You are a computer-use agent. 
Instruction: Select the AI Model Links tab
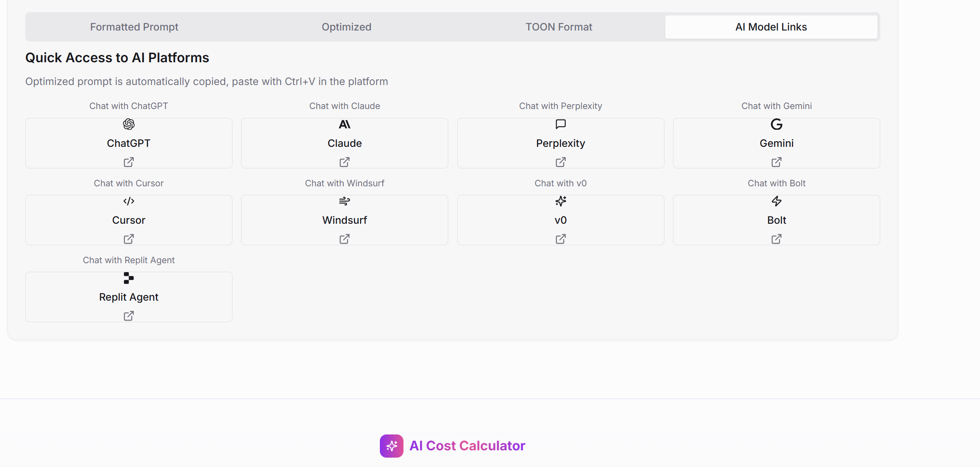coord(771,27)
